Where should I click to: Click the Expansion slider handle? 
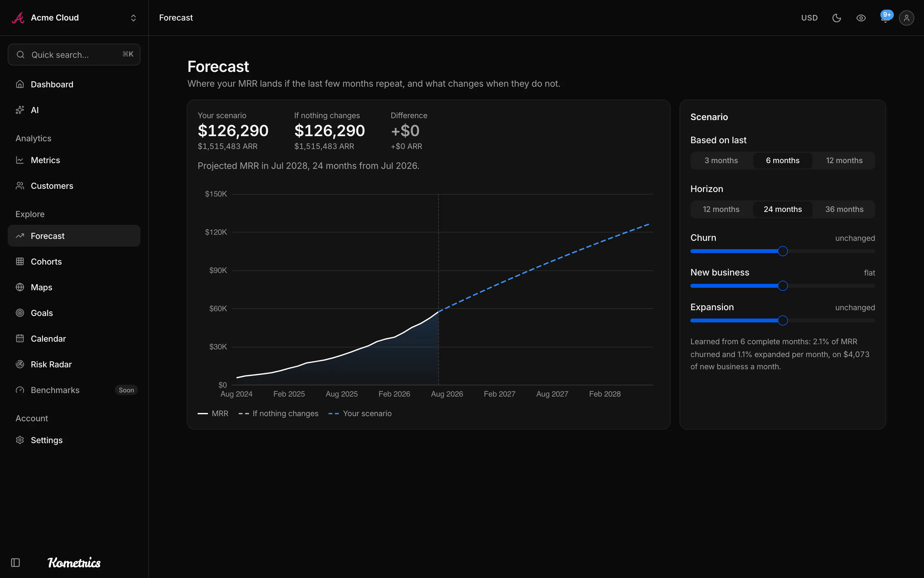[783, 320]
